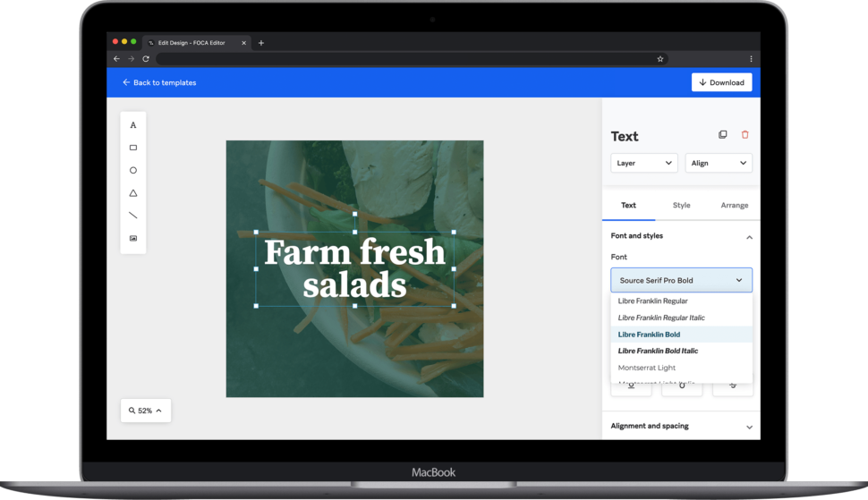Open a new browser tab
This screenshot has height=500, width=868.
click(x=261, y=43)
